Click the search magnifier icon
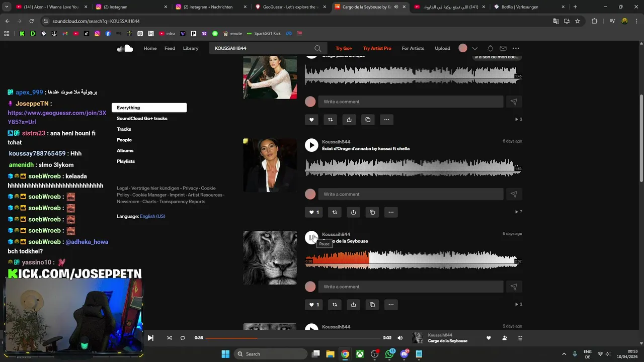This screenshot has height=362, width=644. (x=317, y=48)
